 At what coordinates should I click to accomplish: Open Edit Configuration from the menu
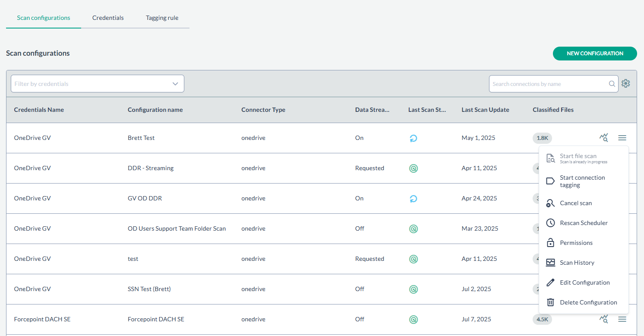pyautogui.click(x=584, y=282)
